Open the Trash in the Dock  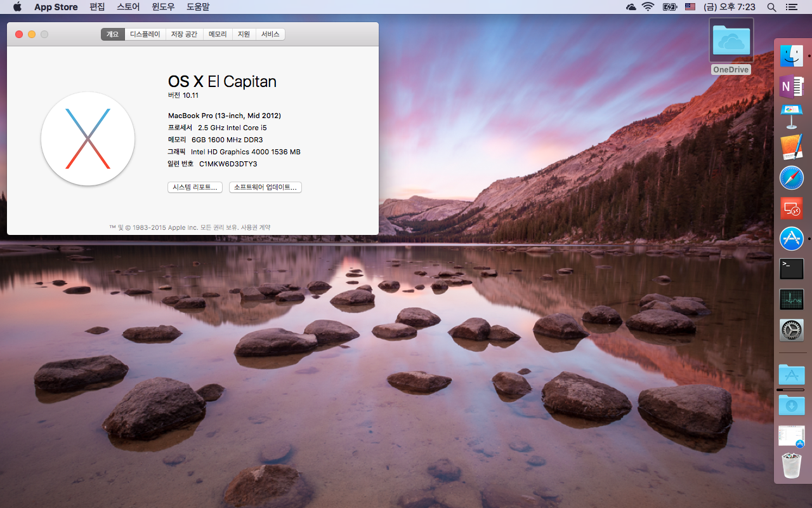click(792, 465)
